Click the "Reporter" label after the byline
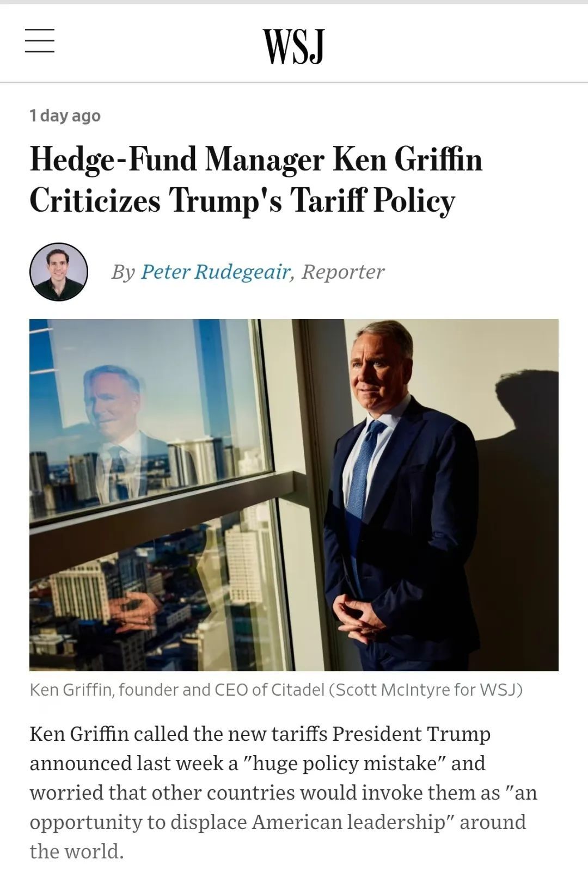The height and width of the screenshot is (878, 588). [x=343, y=272]
